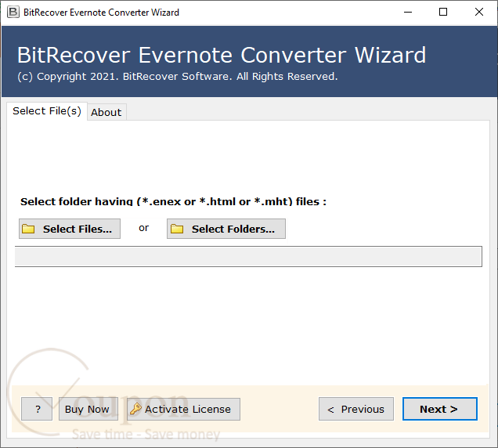Click the large BitRecover Evernote Converter Wizard heading
498x448 pixels.
coord(222,56)
